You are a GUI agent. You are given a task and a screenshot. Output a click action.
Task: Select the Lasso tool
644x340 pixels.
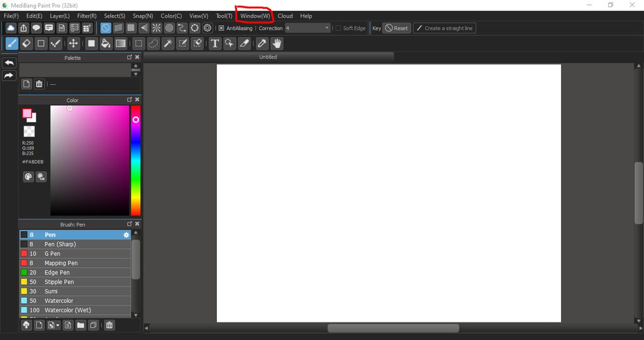tap(153, 43)
